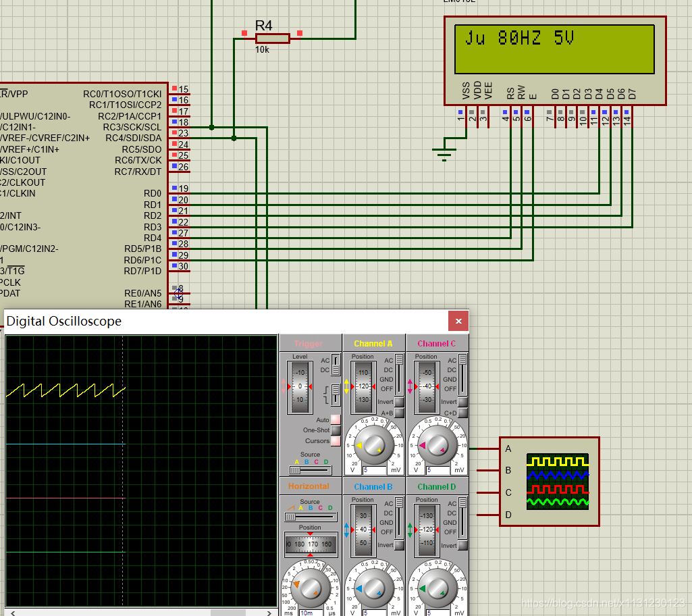The width and height of the screenshot is (692, 616).
Task: Click the Channel C volts-per-division knob
Action: tap(437, 445)
